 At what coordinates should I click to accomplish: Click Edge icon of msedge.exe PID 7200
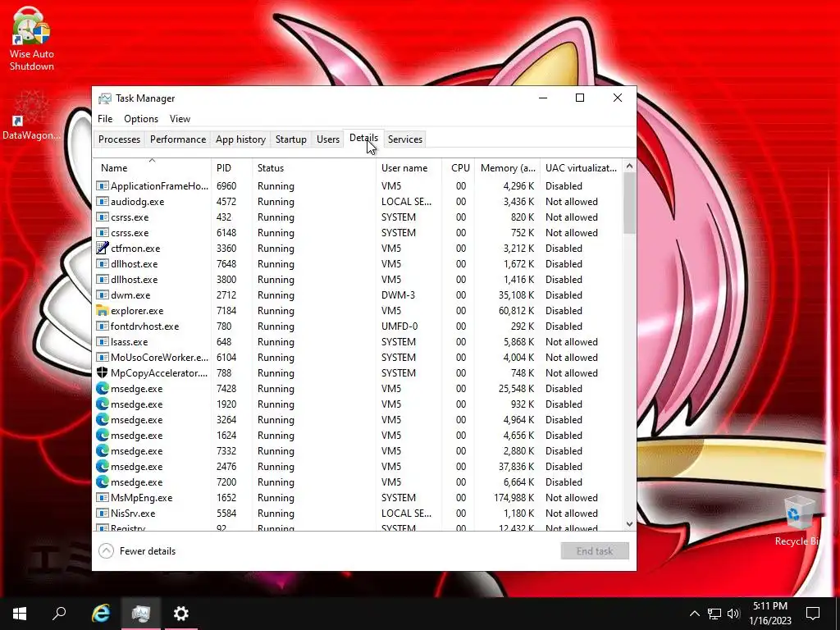point(102,482)
